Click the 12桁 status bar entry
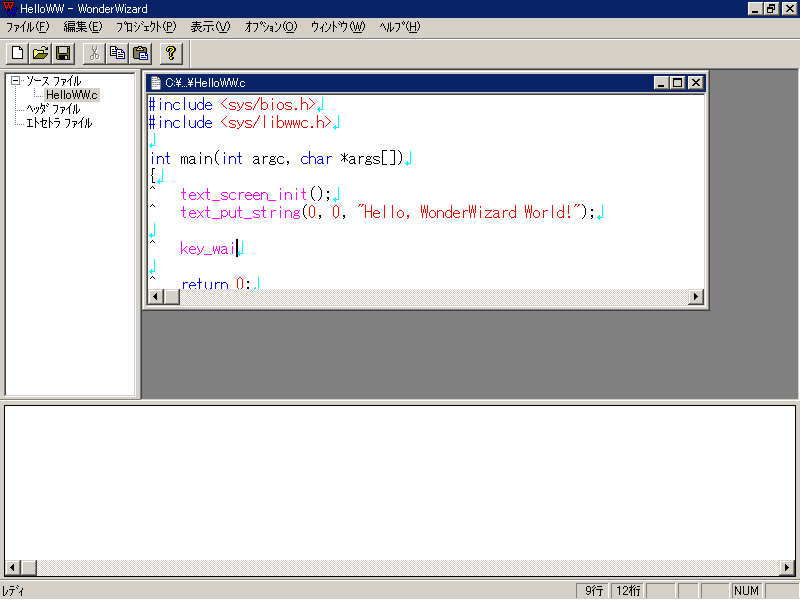800x600 pixels. coord(628,591)
